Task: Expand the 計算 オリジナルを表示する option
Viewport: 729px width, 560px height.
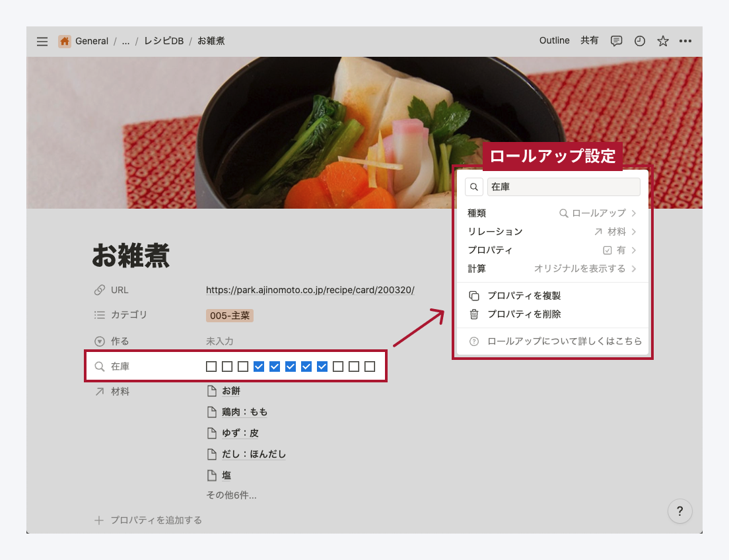Action: [x=552, y=269]
